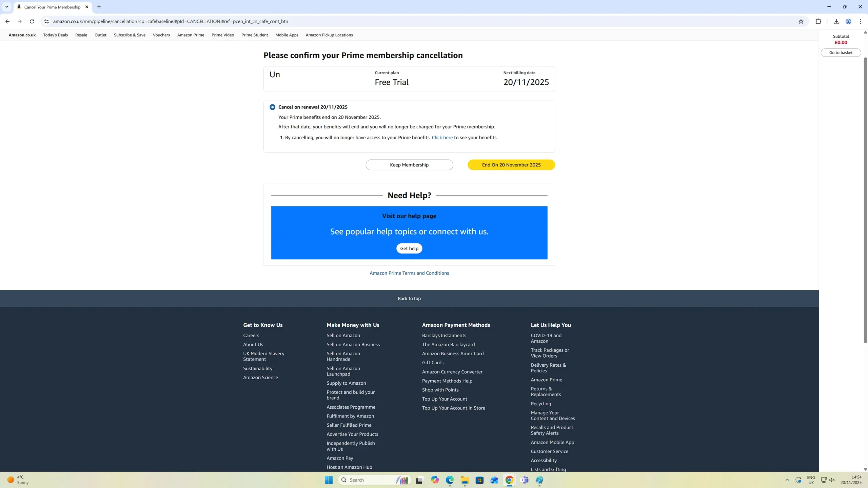The width and height of the screenshot is (868, 488).
Task: Open Amazon Prime Terms and Conditions link
Action: point(409,273)
